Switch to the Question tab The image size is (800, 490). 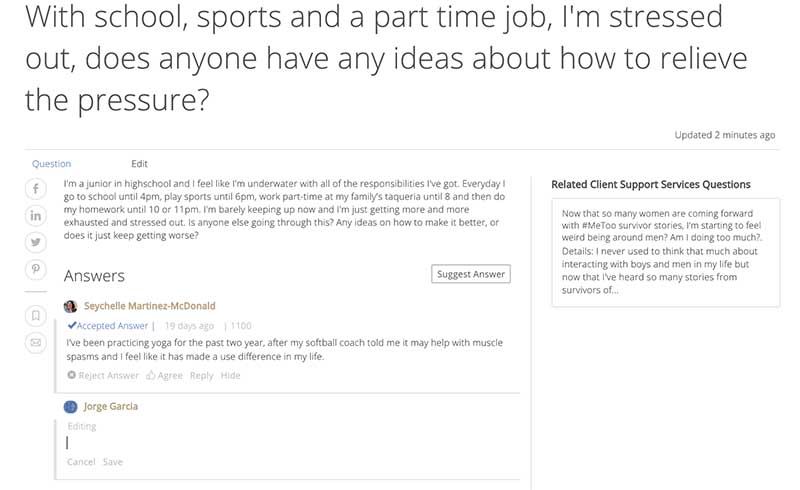pos(52,164)
